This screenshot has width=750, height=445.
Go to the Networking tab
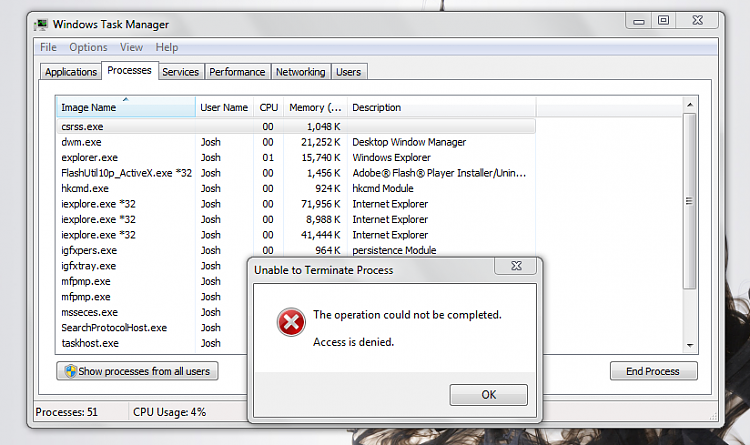point(300,72)
